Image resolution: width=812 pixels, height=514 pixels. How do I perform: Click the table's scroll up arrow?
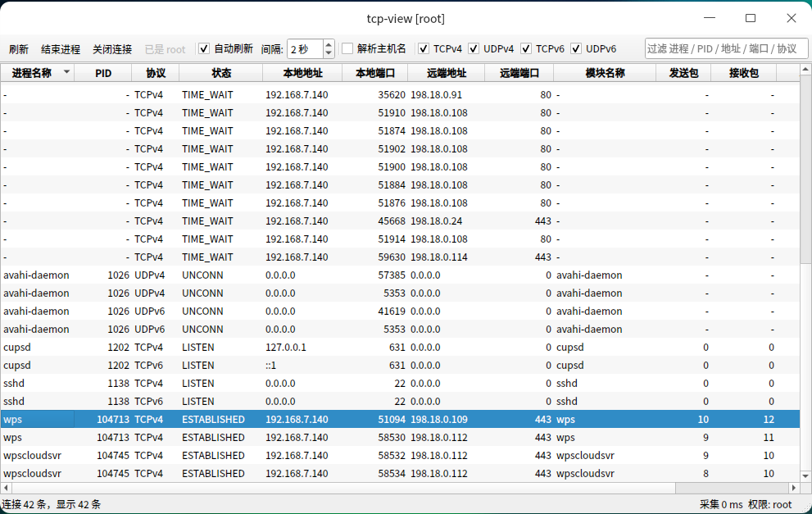tap(805, 69)
